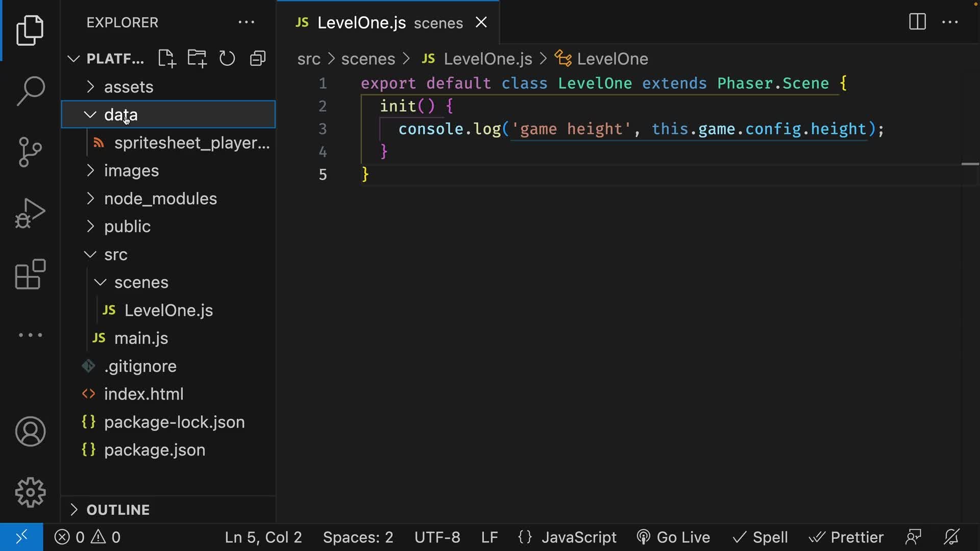Viewport: 980px width, 551px height.
Task: Create a new file in the Explorer
Action: pyautogui.click(x=166, y=58)
